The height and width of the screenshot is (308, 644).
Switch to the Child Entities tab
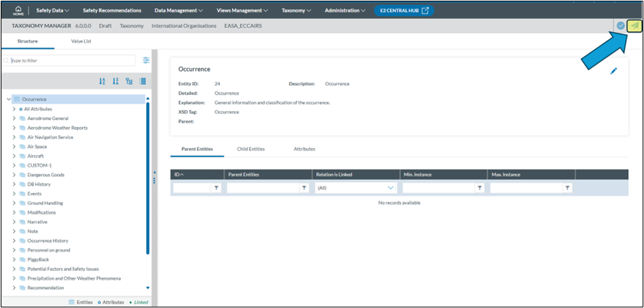click(250, 149)
